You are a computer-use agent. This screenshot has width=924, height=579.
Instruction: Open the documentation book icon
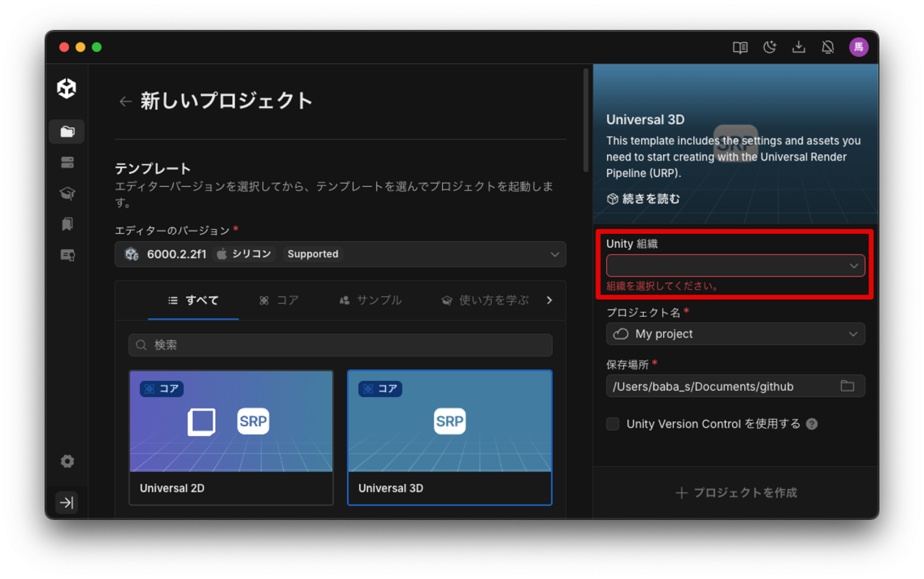740,47
